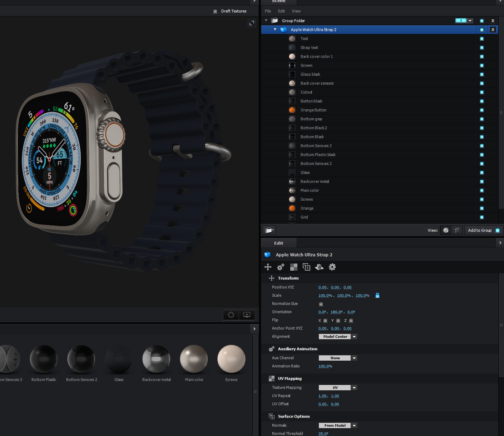Collapse the Group Folder tree

click(266, 20)
